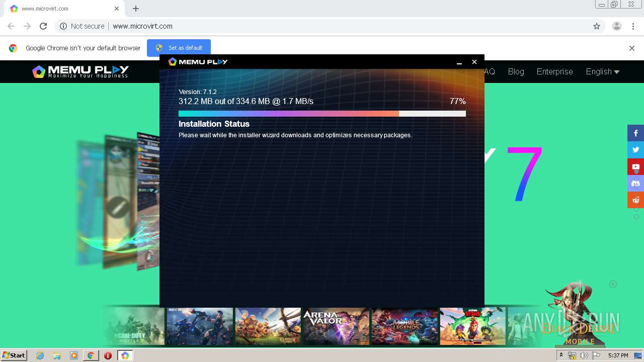Open Arena of Valor thumbnail
Image resolution: width=644 pixels, height=362 pixels.
tap(336, 326)
